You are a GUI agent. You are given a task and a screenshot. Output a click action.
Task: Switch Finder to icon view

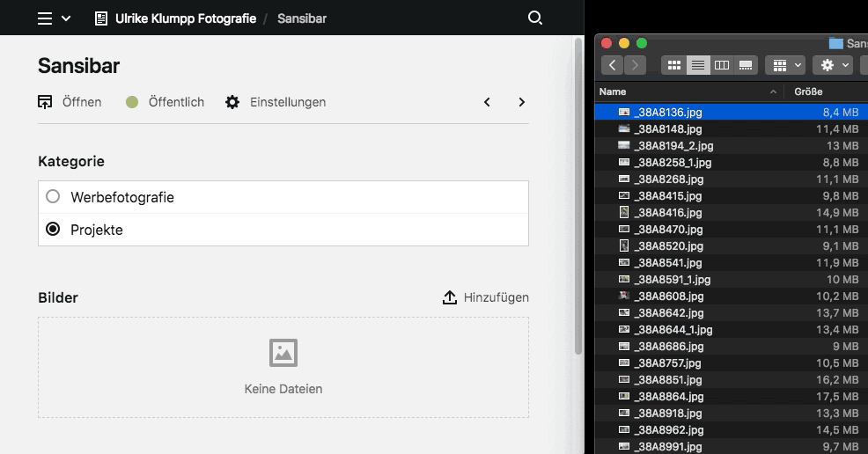pos(674,65)
